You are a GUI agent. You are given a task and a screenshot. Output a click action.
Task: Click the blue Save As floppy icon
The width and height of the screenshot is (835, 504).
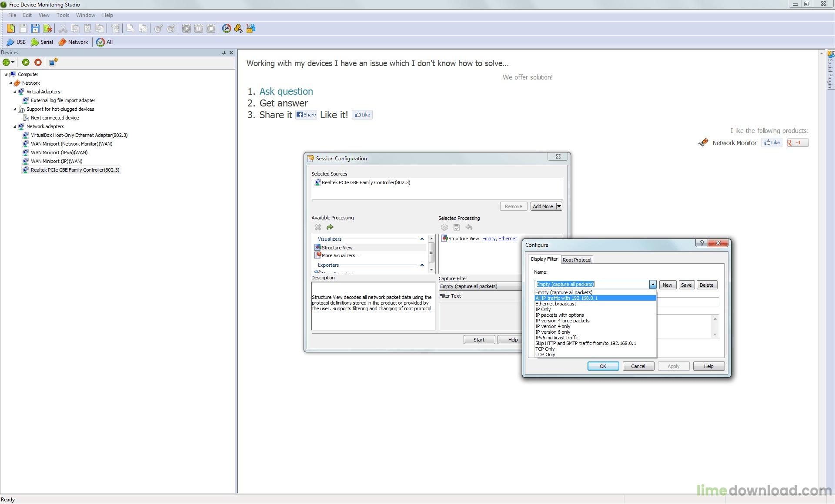point(35,28)
